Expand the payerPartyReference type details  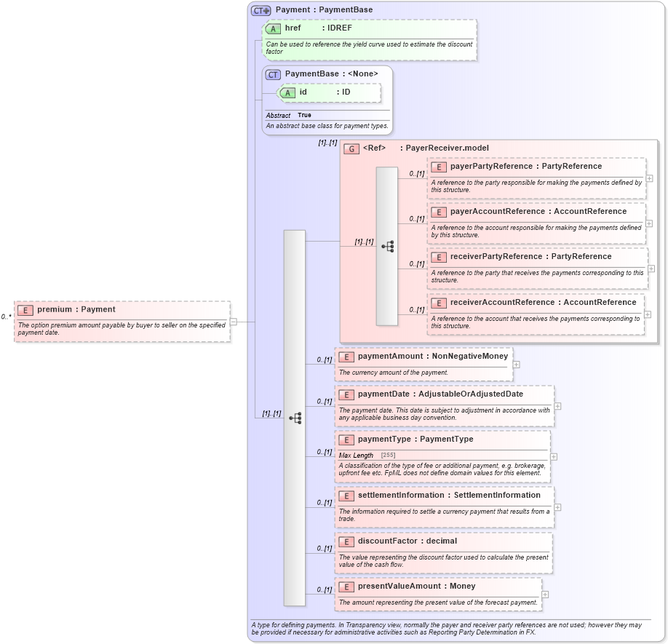(x=648, y=178)
